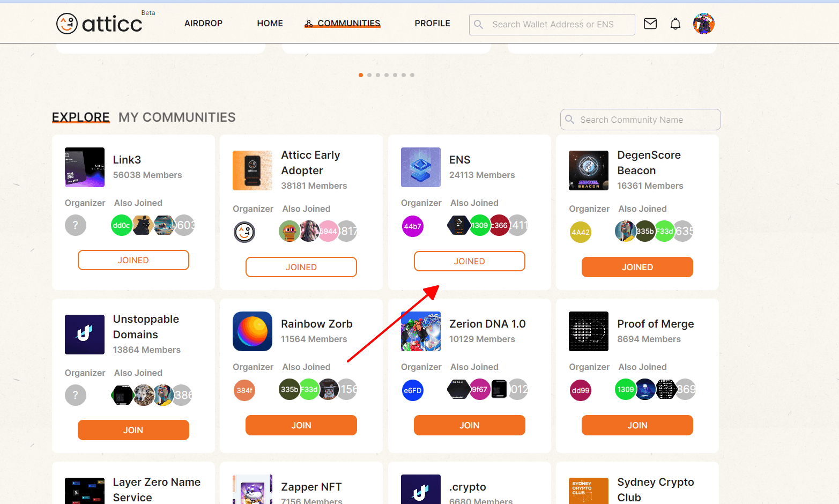The height and width of the screenshot is (504, 839).
Task: Open the Rainbow Zorb thumbnail
Action: click(x=253, y=331)
